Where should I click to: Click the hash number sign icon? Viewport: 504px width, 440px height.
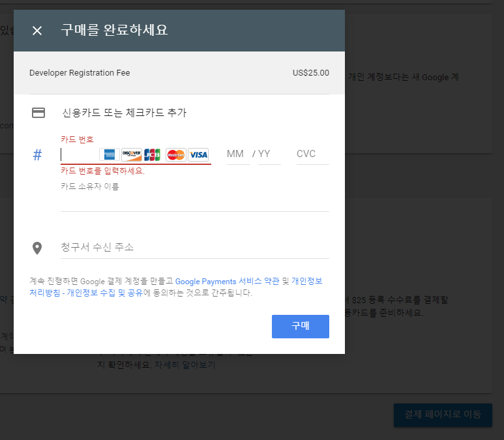(37, 155)
